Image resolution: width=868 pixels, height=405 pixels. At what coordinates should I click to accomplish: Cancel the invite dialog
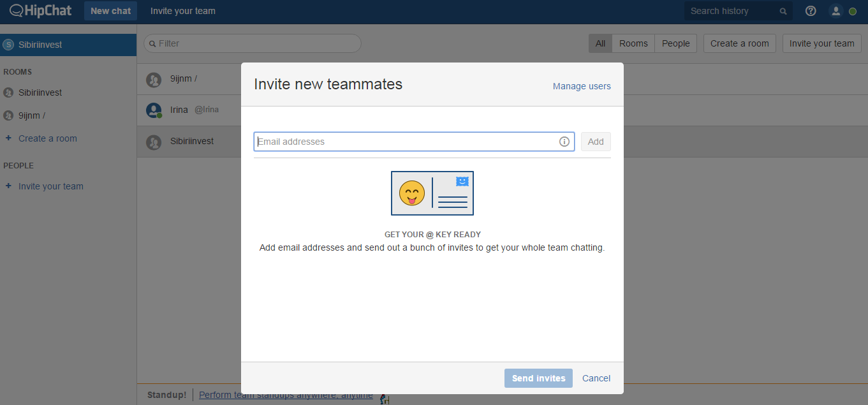(596, 378)
